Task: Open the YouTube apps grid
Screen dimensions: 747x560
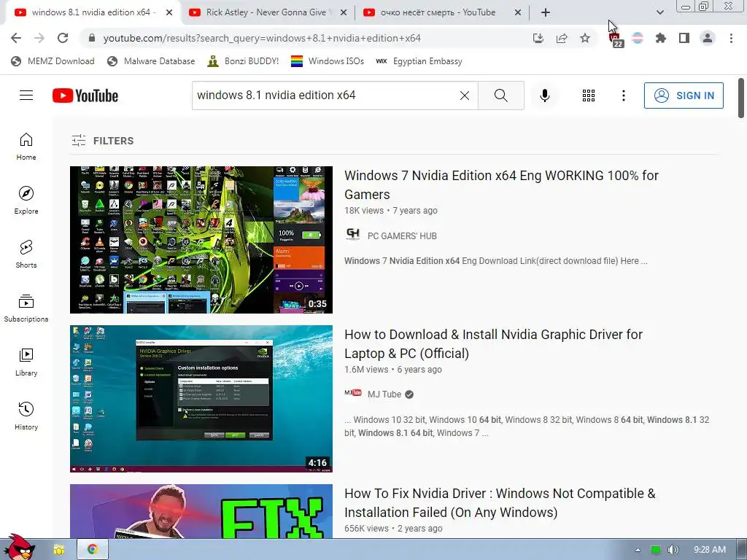Action: (589, 96)
